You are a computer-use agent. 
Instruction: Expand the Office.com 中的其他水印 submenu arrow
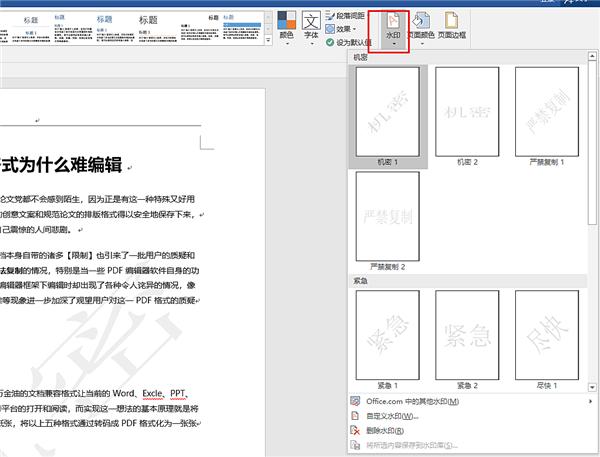(591, 401)
